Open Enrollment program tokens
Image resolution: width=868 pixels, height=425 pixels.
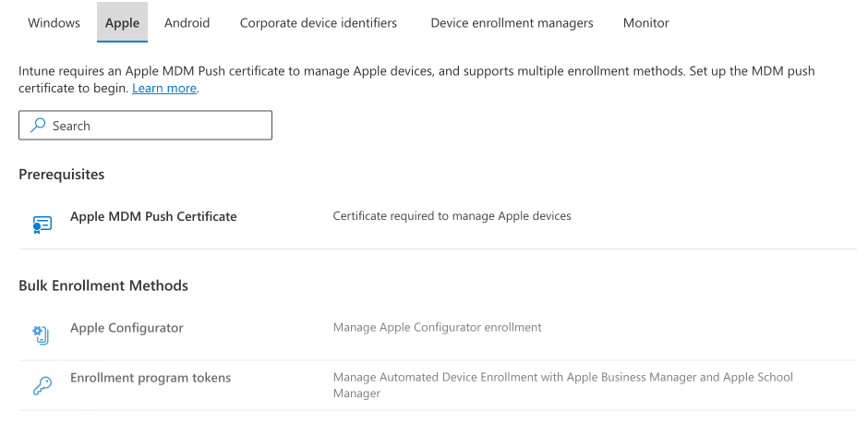point(151,378)
